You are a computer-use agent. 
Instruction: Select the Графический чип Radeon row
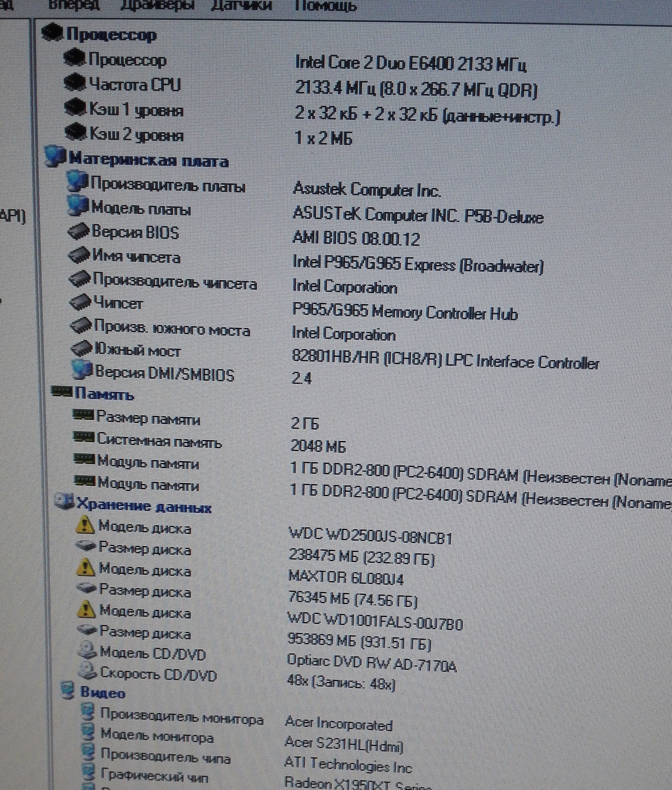(154, 775)
